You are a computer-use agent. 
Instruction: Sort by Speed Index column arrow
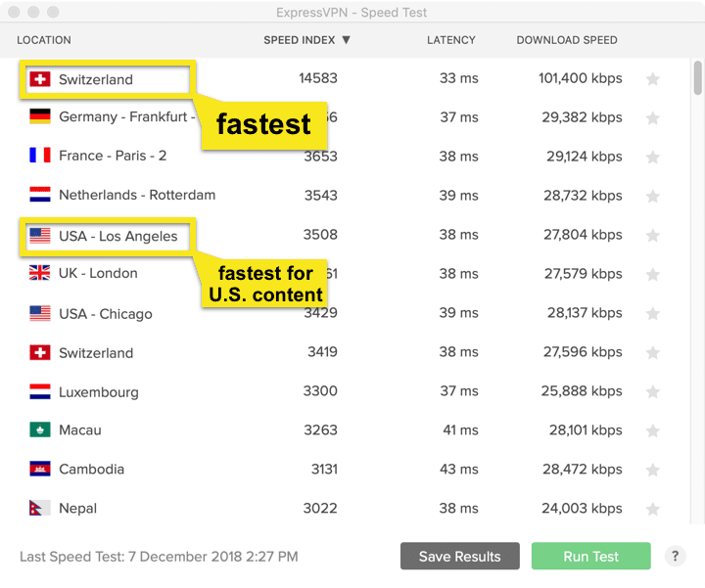point(346,40)
